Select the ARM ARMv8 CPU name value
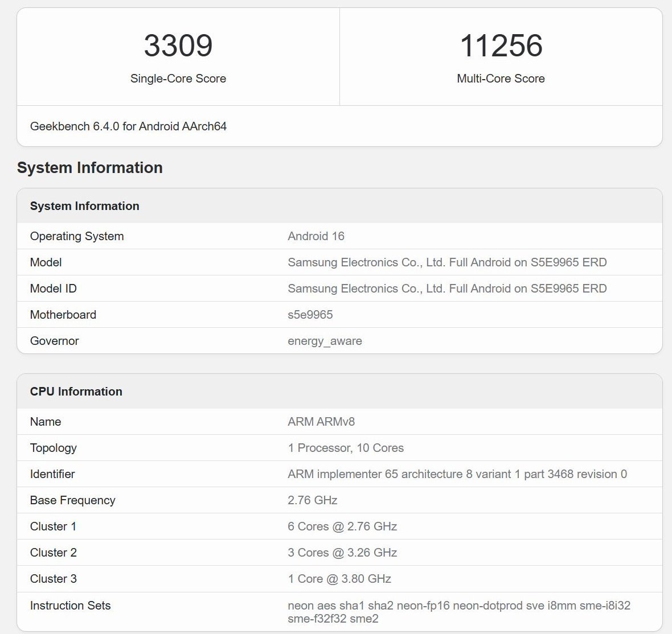Image resolution: width=672 pixels, height=634 pixels. 321,422
